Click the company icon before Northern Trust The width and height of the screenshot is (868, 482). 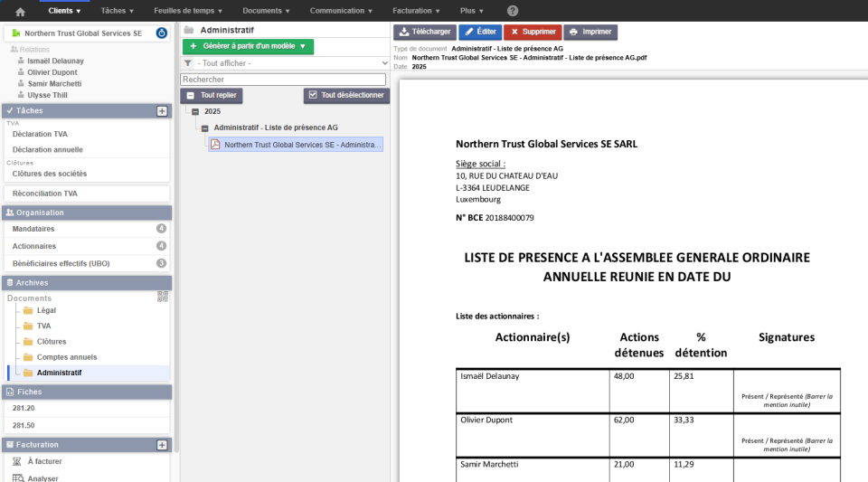click(x=16, y=33)
